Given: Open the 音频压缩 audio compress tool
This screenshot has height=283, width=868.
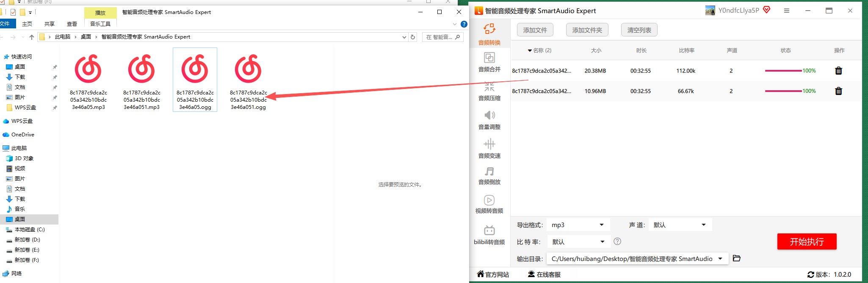Looking at the screenshot, I should pyautogui.click(x=489, y=91).
